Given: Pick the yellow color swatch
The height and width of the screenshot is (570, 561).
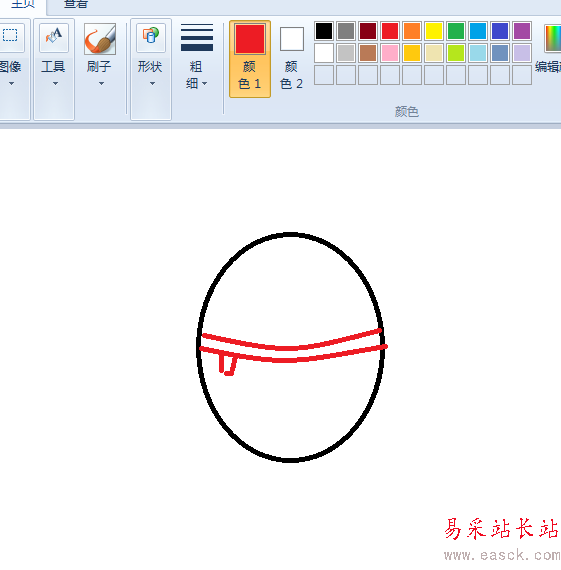Looking at the screenshot, I should point(434,31).
